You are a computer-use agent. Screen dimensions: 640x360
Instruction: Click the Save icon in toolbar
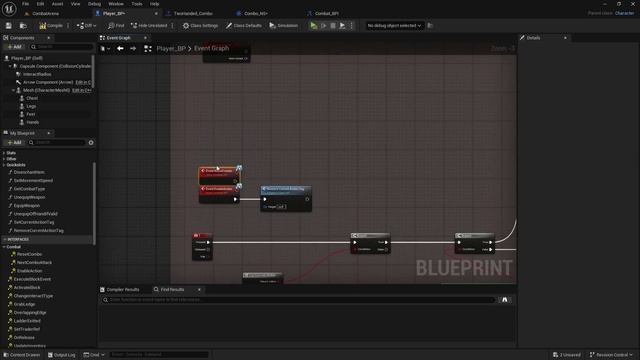tap(9, 25)
